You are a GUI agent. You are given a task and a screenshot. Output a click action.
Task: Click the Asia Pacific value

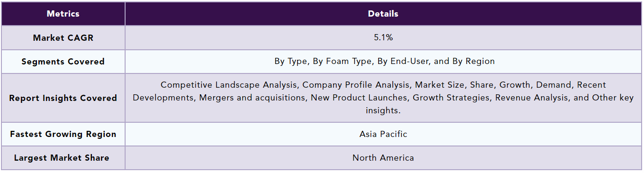(383, 134)
